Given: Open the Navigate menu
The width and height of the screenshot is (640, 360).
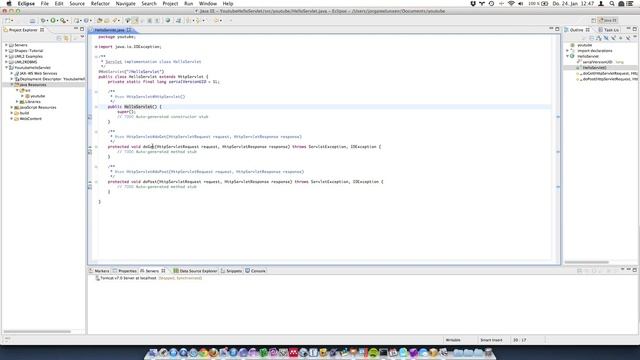Looking at the screenshot, I should coord(125,3).
